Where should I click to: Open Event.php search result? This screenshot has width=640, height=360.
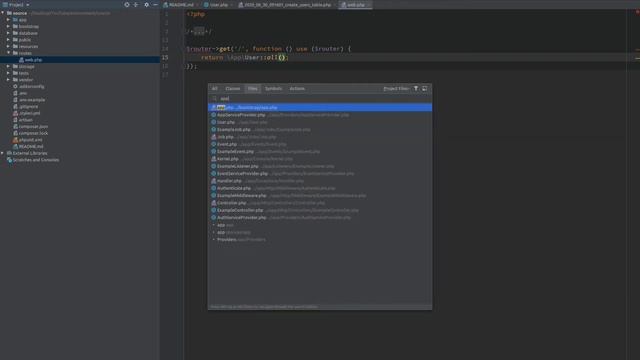point(320,144)
